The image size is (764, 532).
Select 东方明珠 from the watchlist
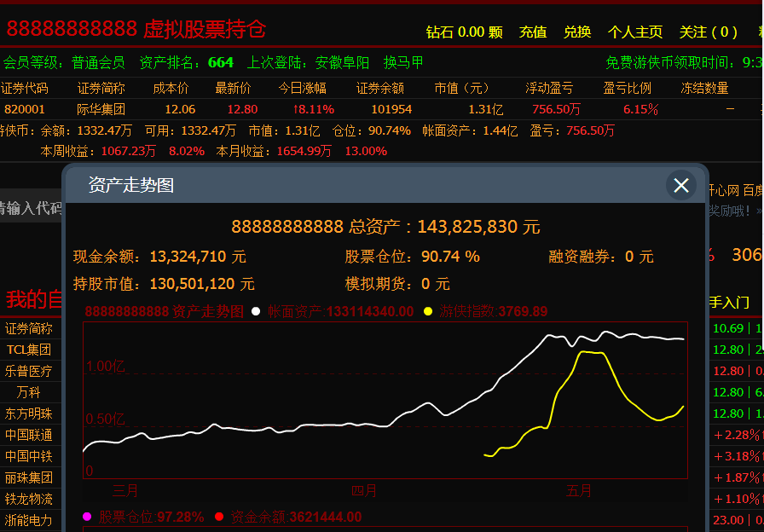pos(29,413)
